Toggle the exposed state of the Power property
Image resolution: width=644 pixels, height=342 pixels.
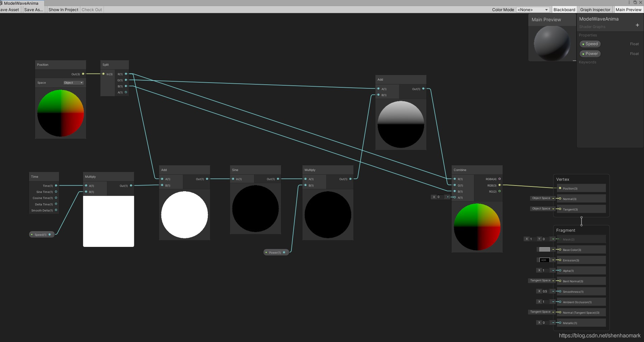[x=584, y=54]
